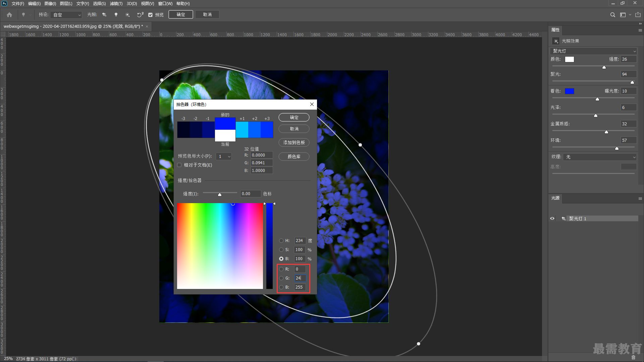Click the share icon at top right
644x362 pixels.
pos(638,15)
